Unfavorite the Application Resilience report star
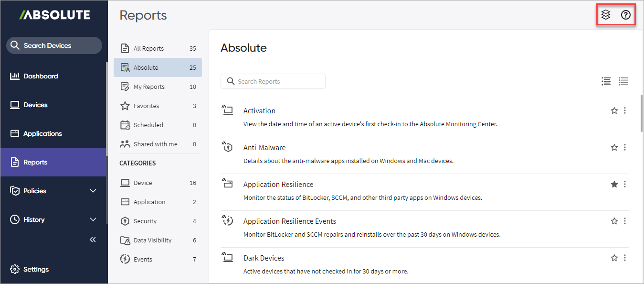Viewport: 644px width, 284px height. click(x=614, y=184)
